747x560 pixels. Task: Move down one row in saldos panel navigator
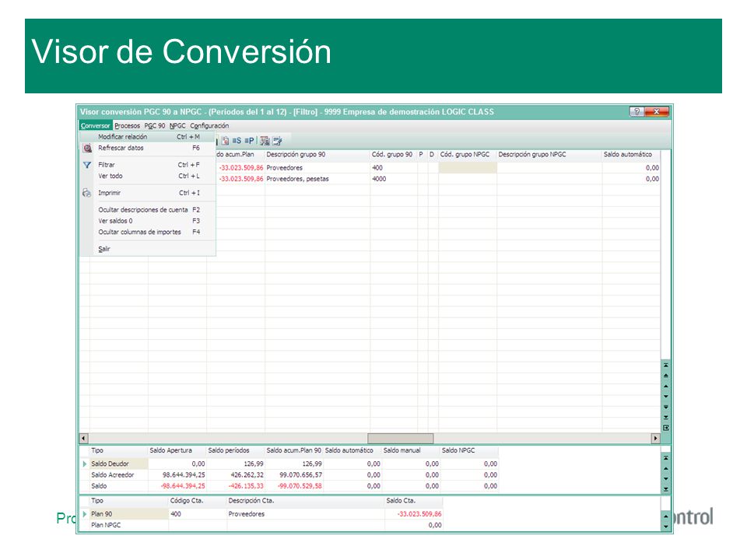click(x=666, y=478)
